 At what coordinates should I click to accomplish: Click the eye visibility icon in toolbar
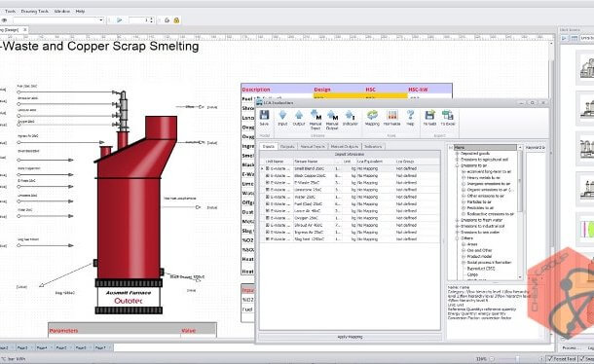[5, 20]
